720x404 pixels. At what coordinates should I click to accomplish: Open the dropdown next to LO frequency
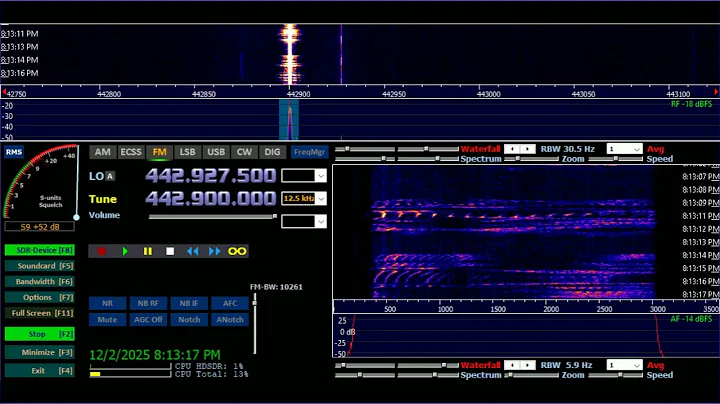click(x=321, y=176)
